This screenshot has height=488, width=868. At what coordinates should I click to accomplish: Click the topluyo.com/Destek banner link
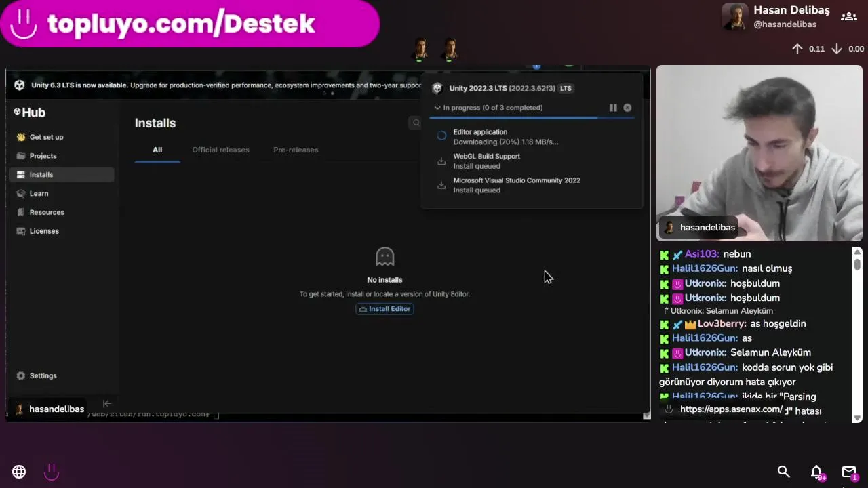pos(190,24)
